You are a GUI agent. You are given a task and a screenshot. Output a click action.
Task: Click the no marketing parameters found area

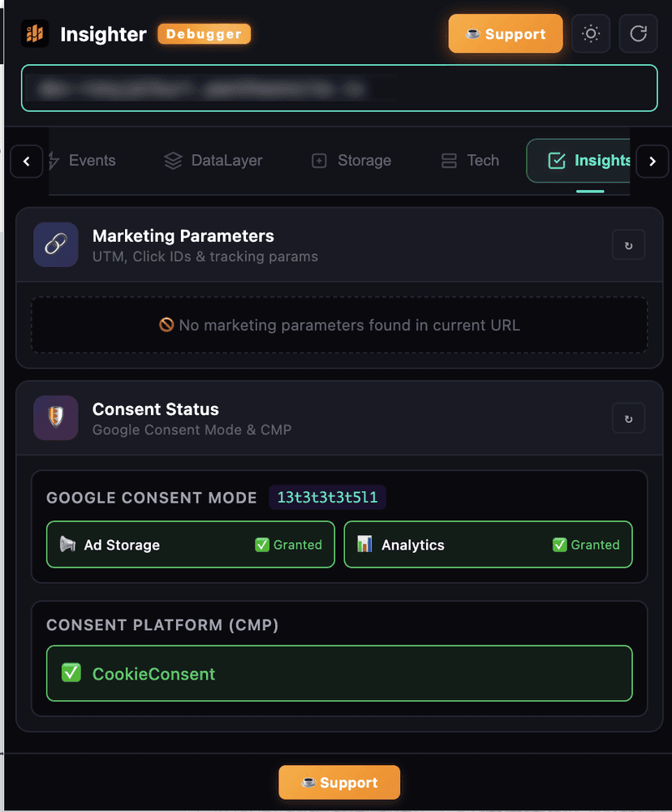coord(339,325)
